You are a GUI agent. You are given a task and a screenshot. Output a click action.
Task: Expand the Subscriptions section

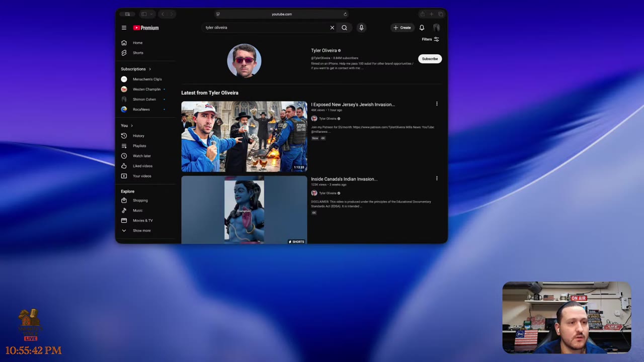point(136,69)
